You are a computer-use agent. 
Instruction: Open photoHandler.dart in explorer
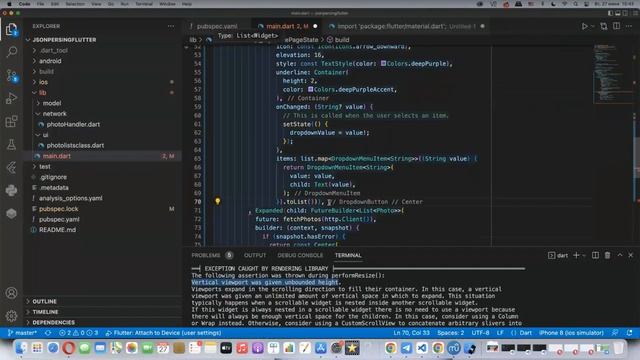pyautogui.click(x=73, y=124)
